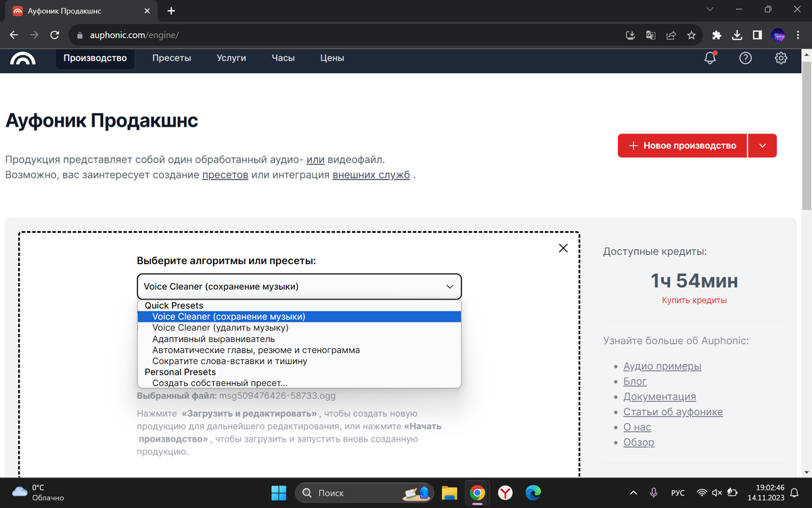Viewport: 812px width, 508px height.
Task: Open the Chrome extensions puzzle icon
Action: [717, 35]
